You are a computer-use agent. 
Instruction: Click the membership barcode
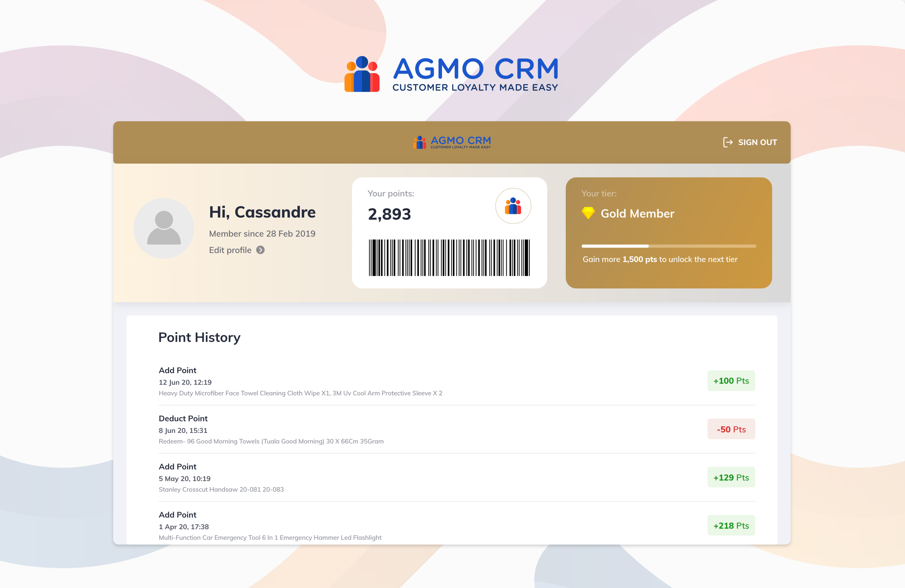(449, 258)
